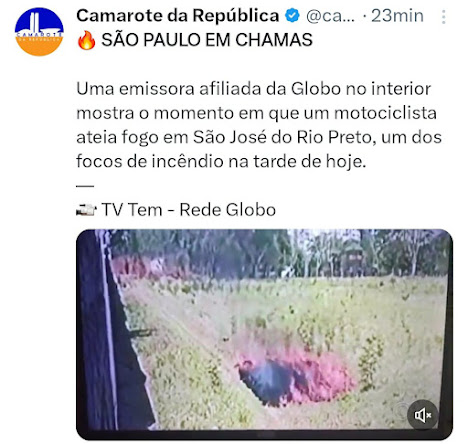
Task: Select the SÃO PAULO EM CHAMAS headline
Action: 207,40
